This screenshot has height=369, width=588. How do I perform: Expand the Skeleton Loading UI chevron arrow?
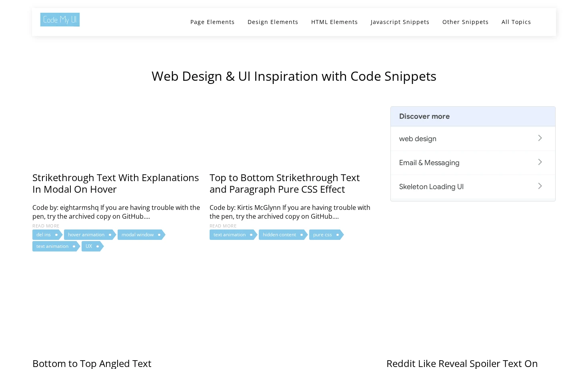[540, 186]
